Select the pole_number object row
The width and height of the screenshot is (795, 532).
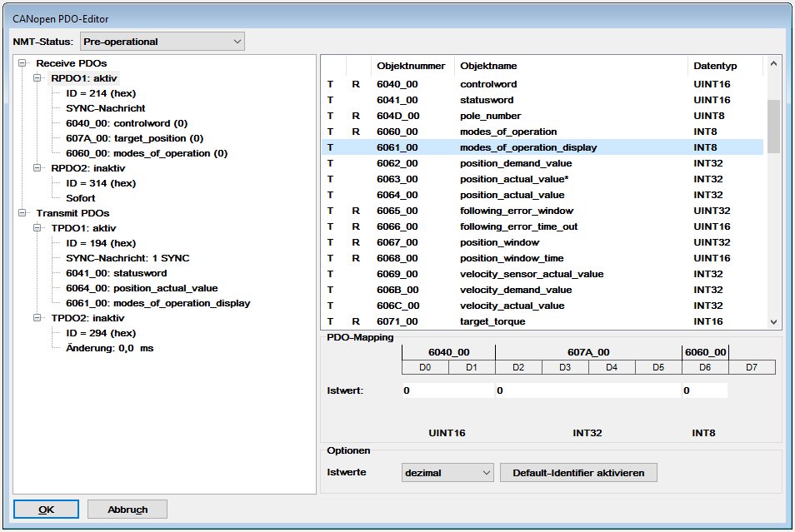tap(542, 116)
